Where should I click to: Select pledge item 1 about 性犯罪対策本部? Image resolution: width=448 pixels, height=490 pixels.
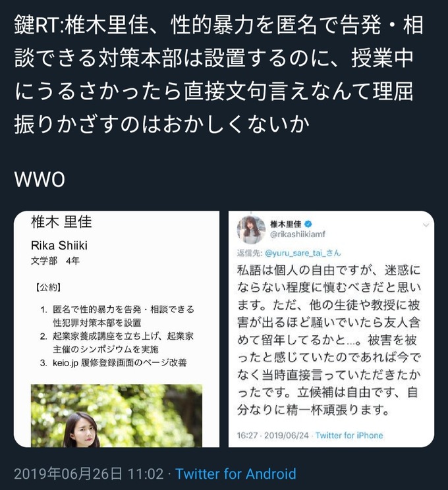pos(117,315)
